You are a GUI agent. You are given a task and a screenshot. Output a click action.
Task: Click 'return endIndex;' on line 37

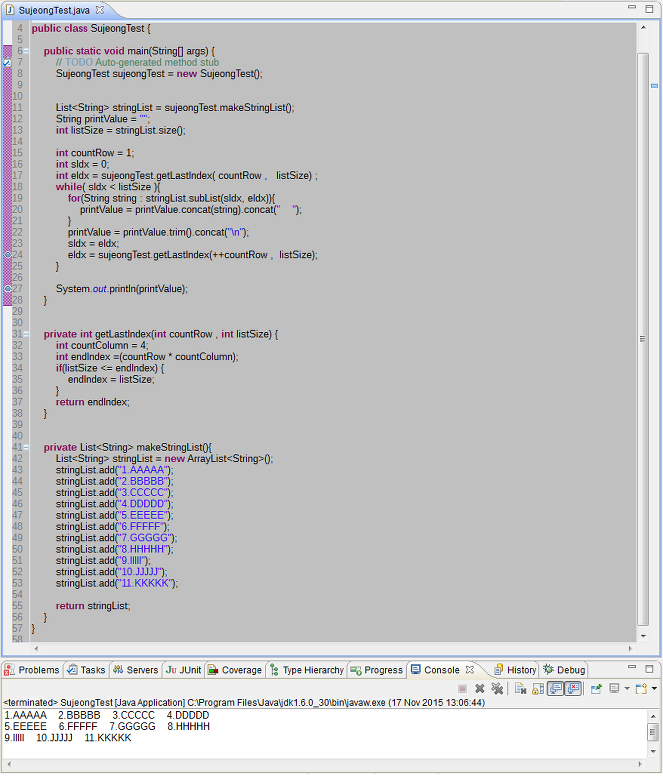tap(93, 402)
